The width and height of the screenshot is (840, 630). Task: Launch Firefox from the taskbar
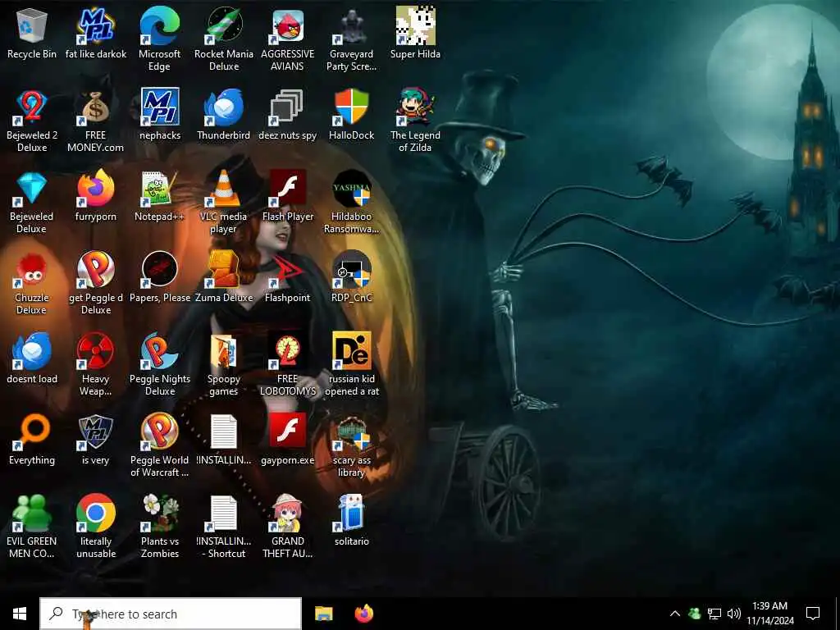pyautogui.click(x=363, y=614)
